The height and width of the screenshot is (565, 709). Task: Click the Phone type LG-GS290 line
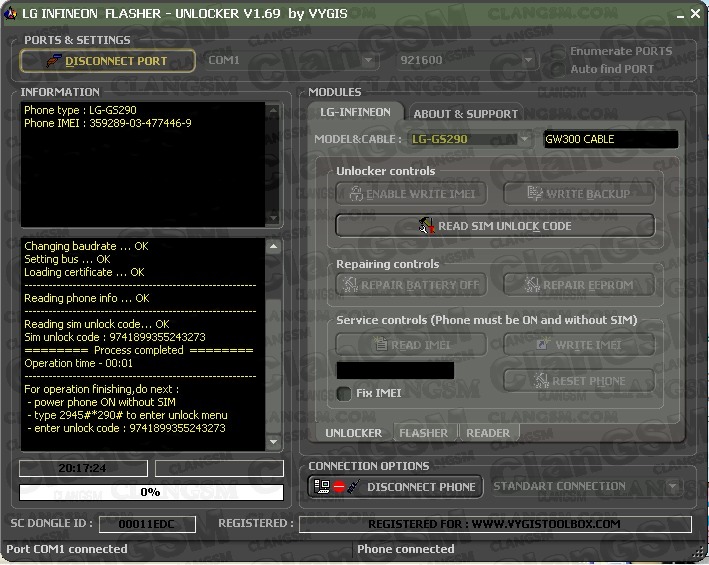(x=80, y=110)
